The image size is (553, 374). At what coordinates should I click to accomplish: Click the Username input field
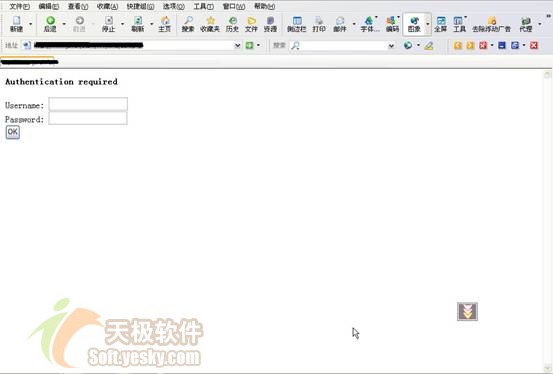(88, 104)
